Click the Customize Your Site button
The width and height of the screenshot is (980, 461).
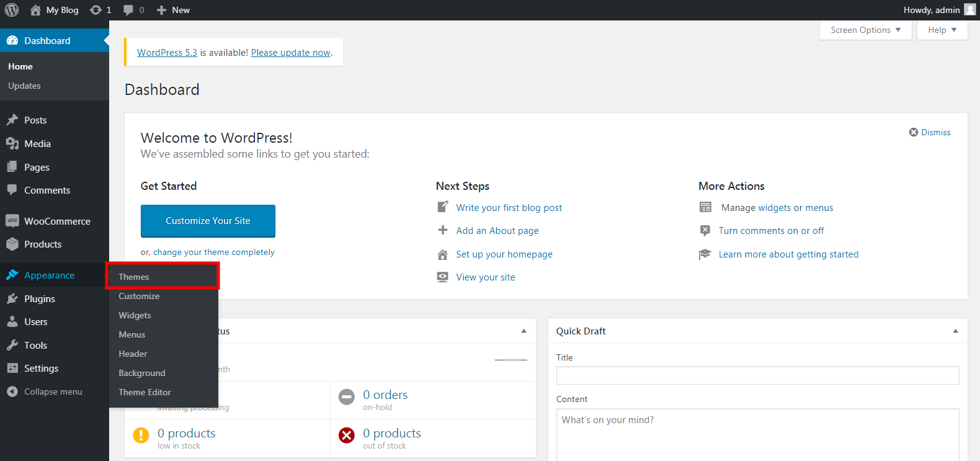tap(208, 221)
